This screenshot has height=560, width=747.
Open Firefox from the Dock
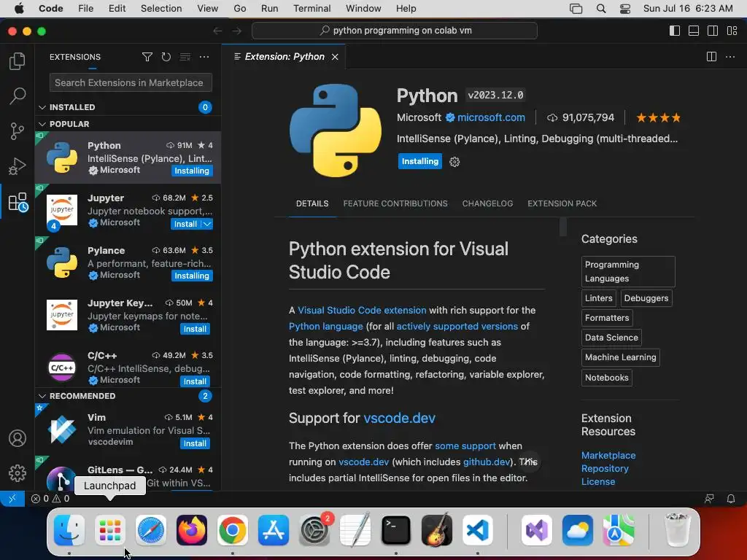click(x=192, y=530)
